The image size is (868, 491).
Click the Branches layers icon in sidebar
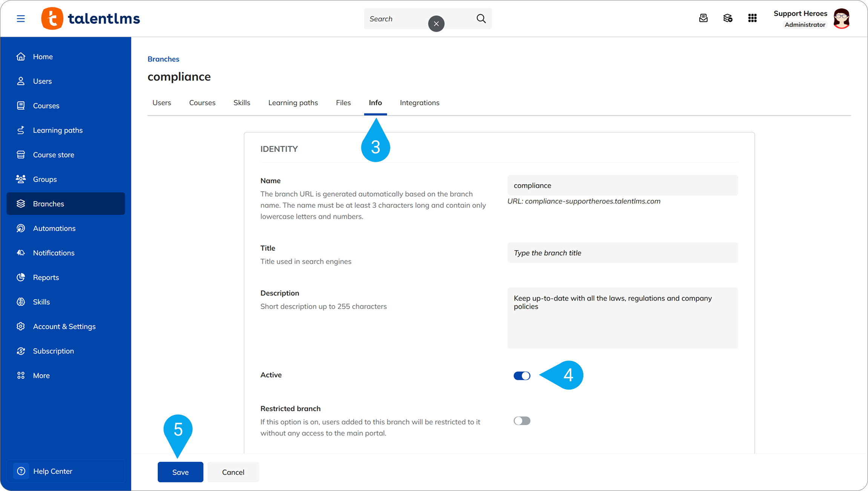[21, 204]
